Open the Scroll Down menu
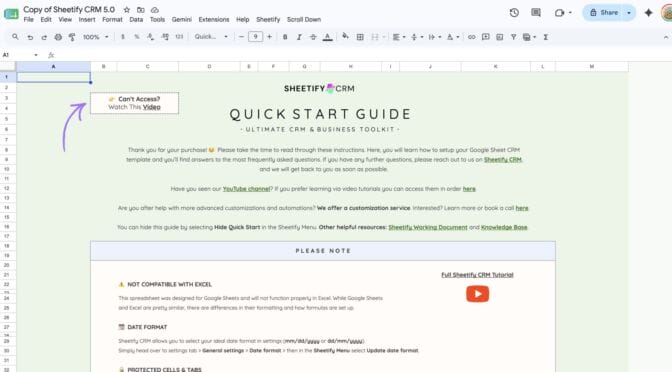 (x=304, y=20)
